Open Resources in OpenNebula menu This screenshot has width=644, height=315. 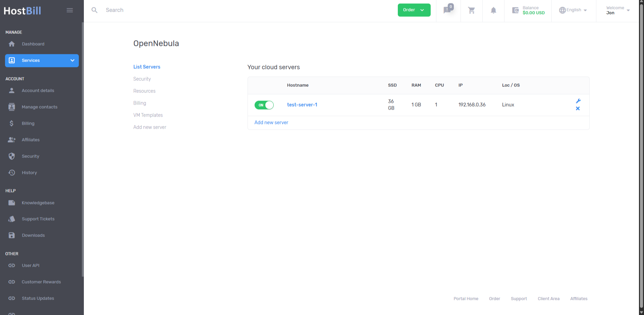pyautogui.click(x=144, y=91)
